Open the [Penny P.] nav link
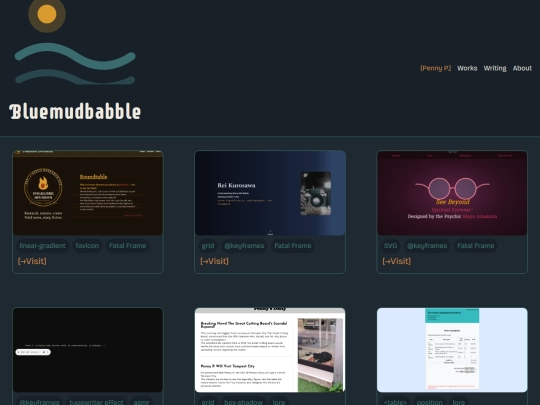The height and width of the screenshot is (405, 540). 435,68
